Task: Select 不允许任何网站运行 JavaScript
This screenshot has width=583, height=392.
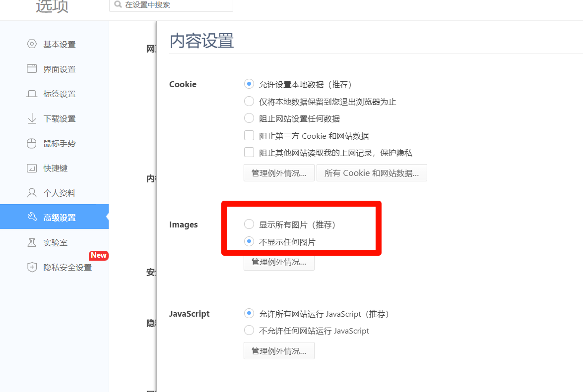Action: tap(249, 330)
